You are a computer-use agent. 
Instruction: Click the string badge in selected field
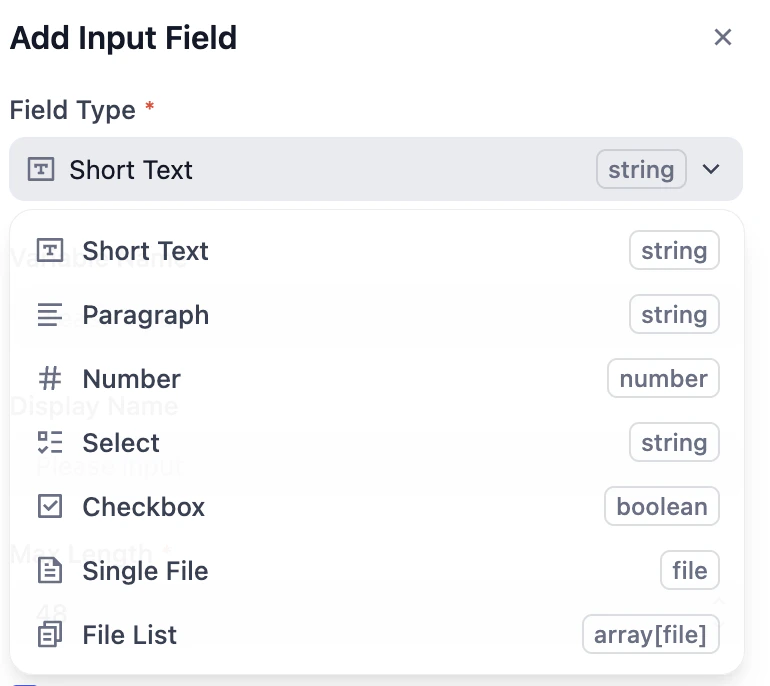tap(641, 170)
